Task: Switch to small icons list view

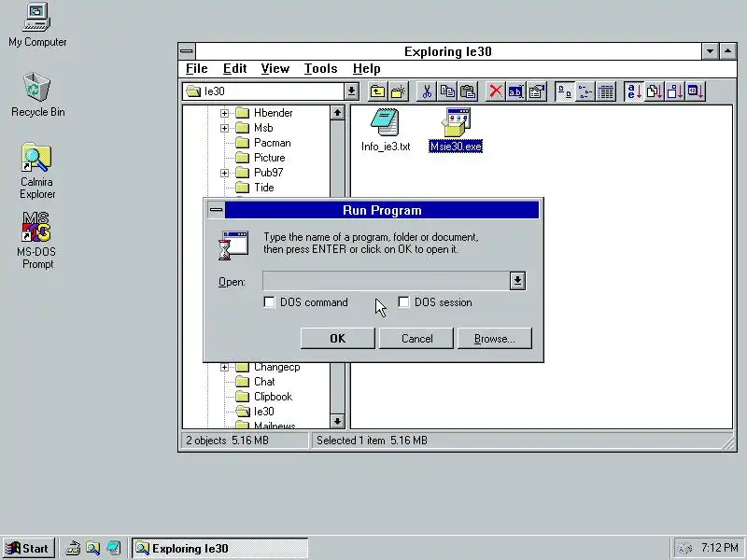Action: point(585,91)
